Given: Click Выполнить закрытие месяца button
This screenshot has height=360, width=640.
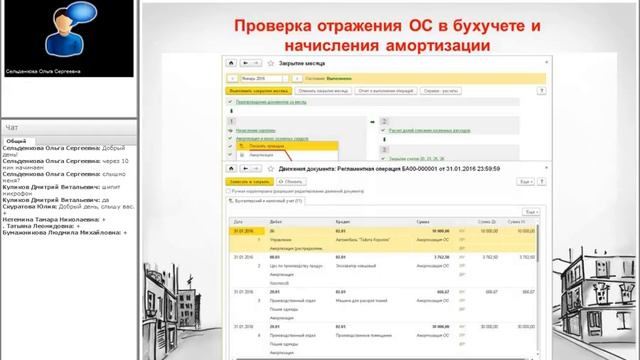Looking at the screenshot, I should pos(259,91).
